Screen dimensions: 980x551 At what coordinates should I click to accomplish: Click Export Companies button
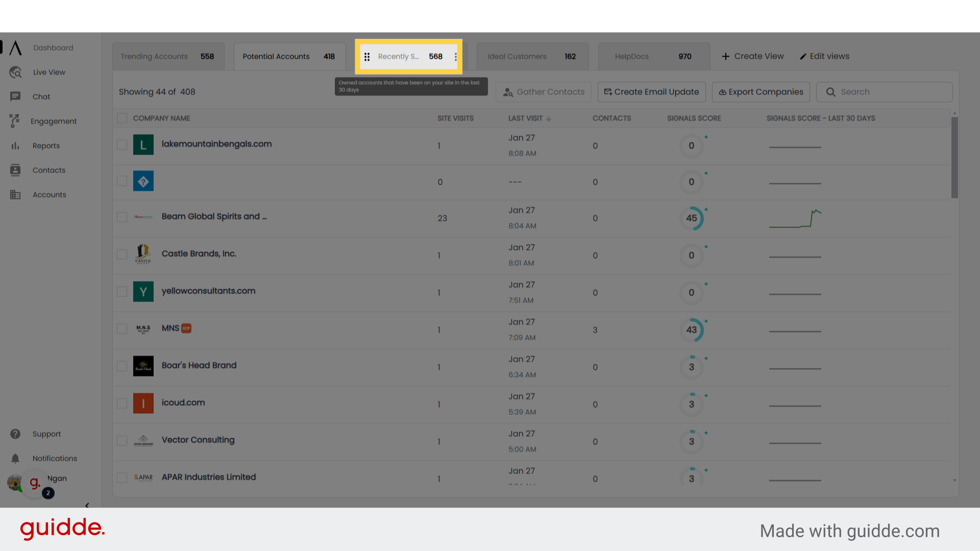coord(761,92)
